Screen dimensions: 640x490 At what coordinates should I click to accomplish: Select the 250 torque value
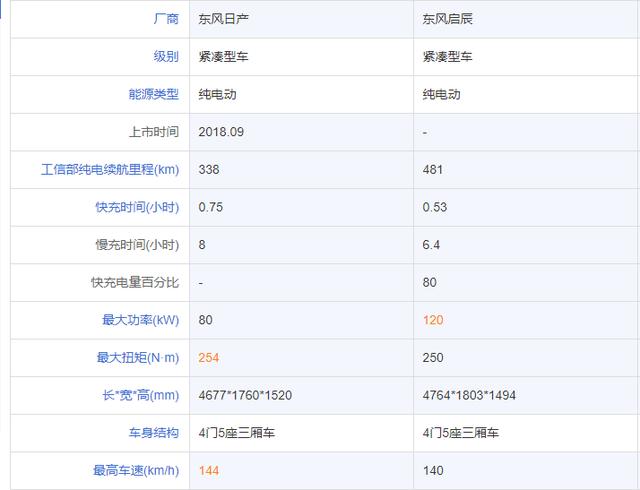(433, 358)
